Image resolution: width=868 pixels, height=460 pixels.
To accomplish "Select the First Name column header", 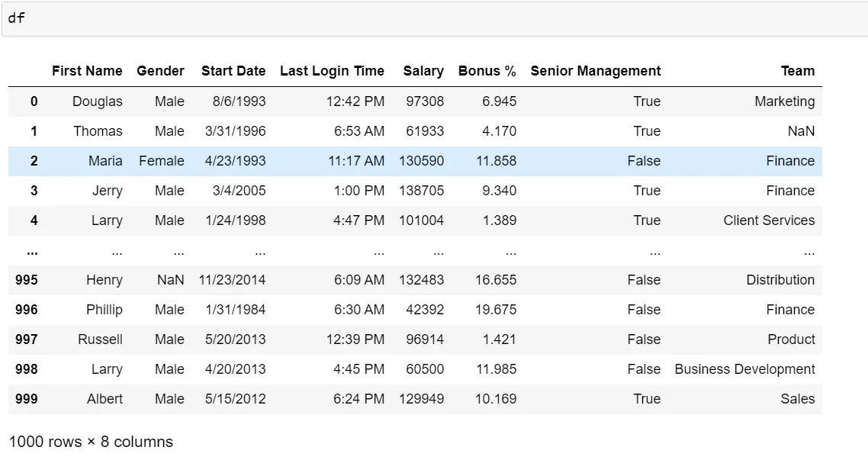I will (x=87, y=71).
